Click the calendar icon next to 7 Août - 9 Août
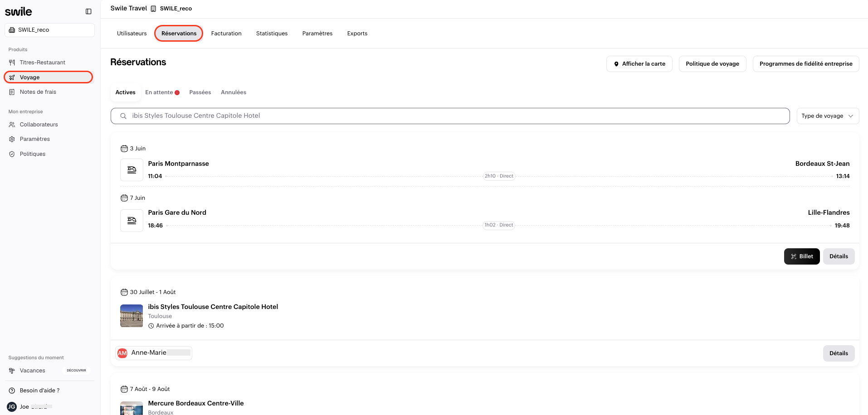 point(124,389)
